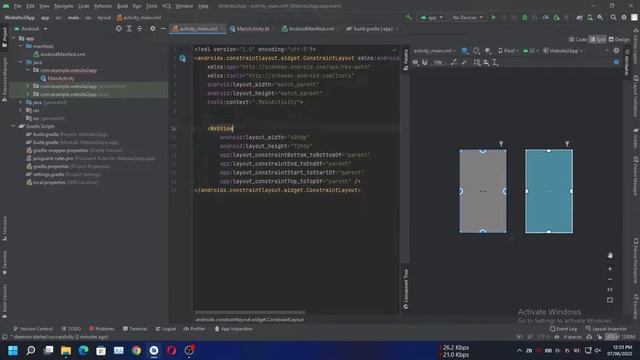Image resolution: width=640 pixels, height=360 pixels.
Task: Expand the res folder
Action: (21, 110)
